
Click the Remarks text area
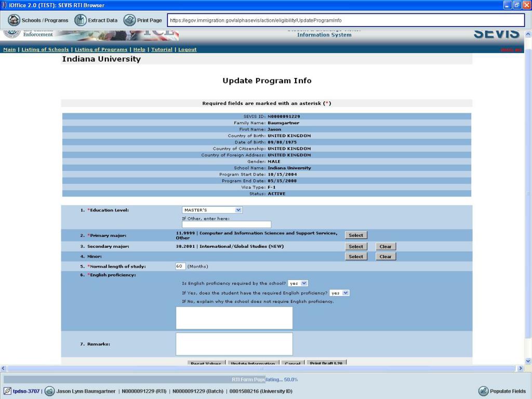coord(234,344)
